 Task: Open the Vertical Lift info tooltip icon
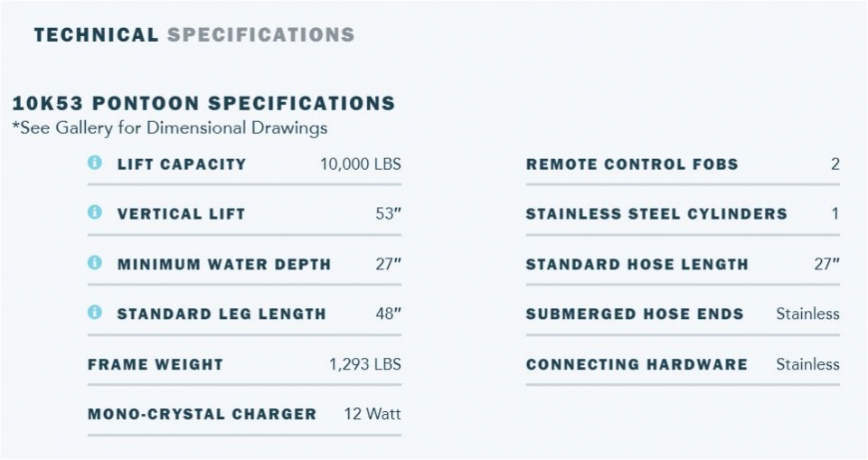[x=94, y=213]
